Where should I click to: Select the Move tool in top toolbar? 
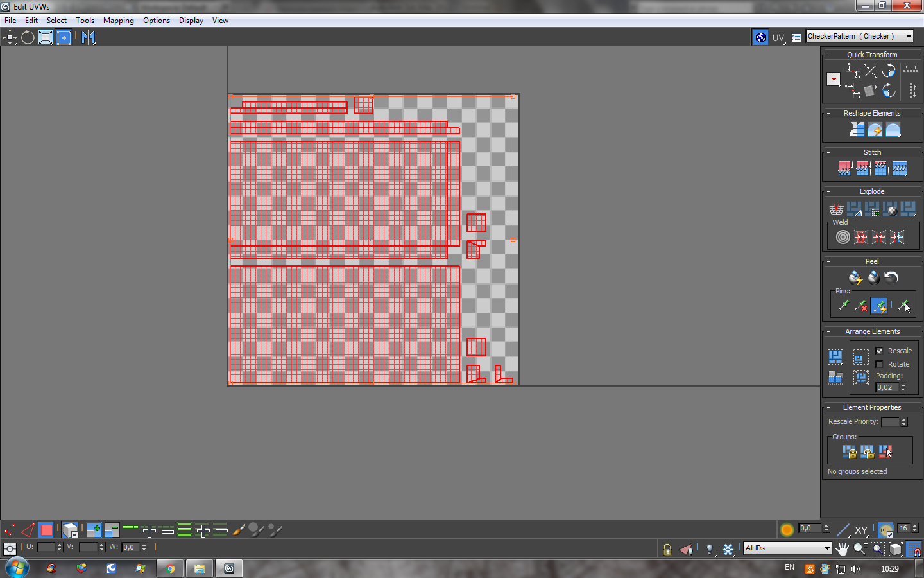coord(10,37)
